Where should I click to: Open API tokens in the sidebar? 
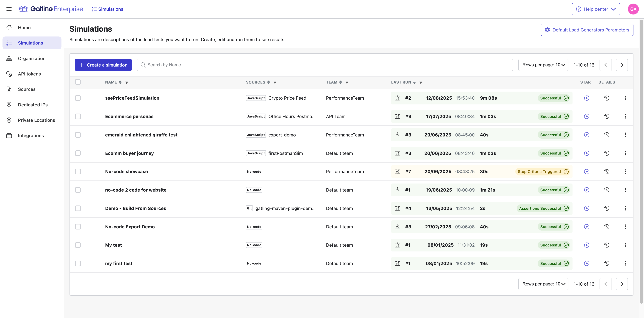(32, 74)
